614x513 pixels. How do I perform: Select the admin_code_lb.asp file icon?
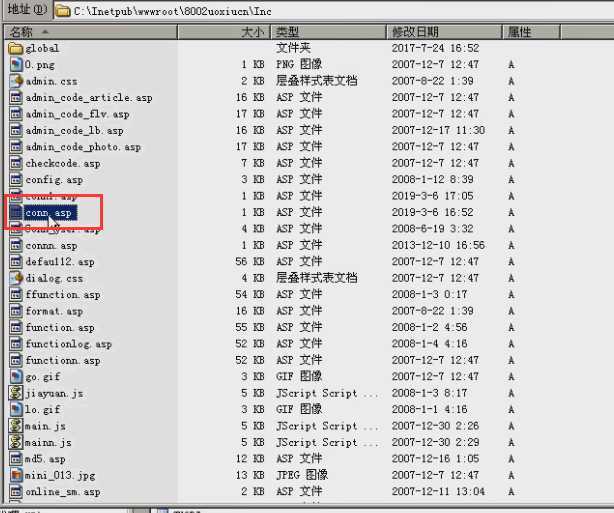[x=16, y=130]
